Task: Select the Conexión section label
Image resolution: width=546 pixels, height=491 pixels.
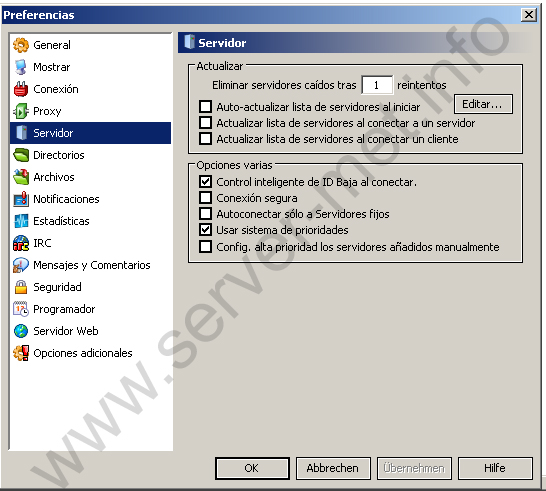Action: pos(56,89)
